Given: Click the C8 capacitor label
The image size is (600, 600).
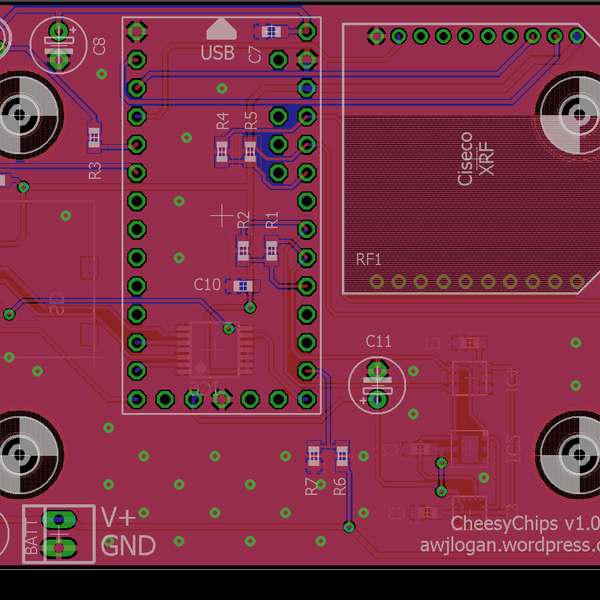Looking at the screenshot, I should (x=99, y=46).
